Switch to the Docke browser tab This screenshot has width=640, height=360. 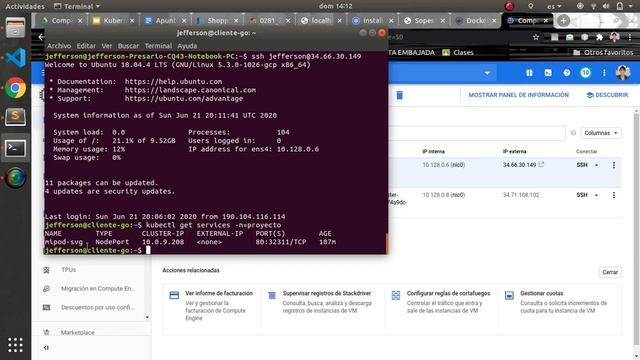tap(476, 20)
